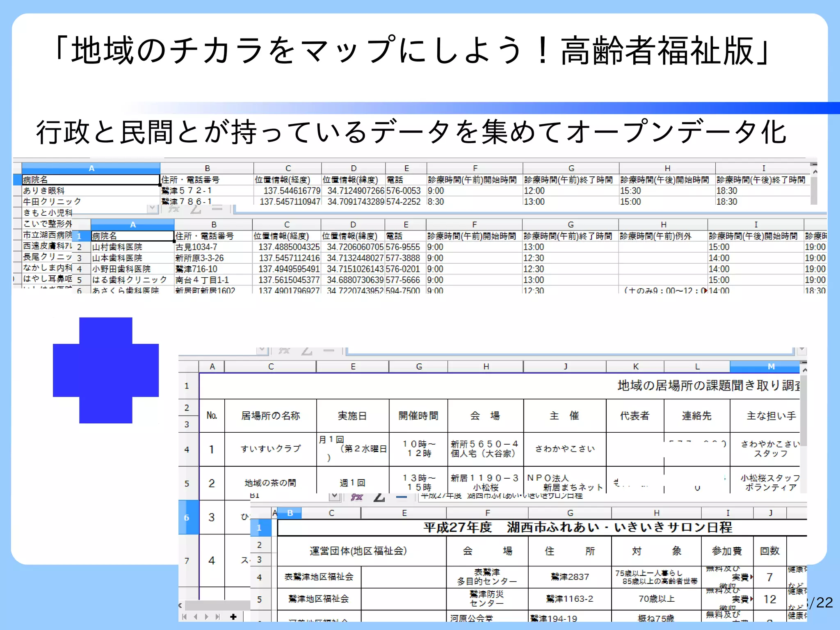Select column H header in dental clinic sheet
The height and width of the screenshot is (630, 840).
tap(663, 225)
